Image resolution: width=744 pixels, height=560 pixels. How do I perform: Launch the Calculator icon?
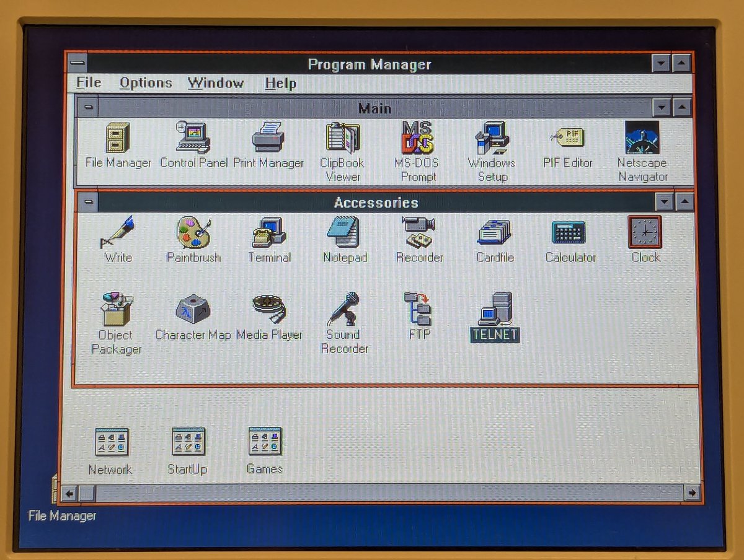[x=569, y=232]
